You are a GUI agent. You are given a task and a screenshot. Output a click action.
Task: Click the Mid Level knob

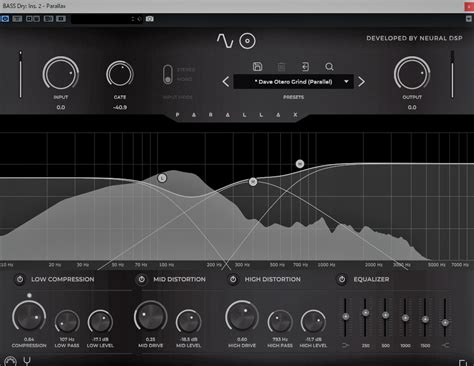(x=189, y=321)
